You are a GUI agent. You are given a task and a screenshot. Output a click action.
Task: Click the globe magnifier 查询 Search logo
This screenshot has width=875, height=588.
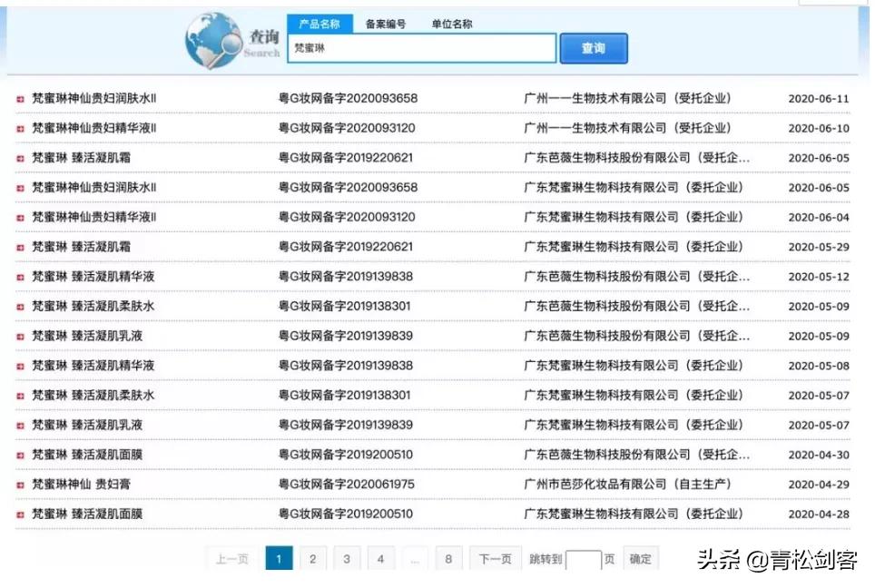coord(232,41)
